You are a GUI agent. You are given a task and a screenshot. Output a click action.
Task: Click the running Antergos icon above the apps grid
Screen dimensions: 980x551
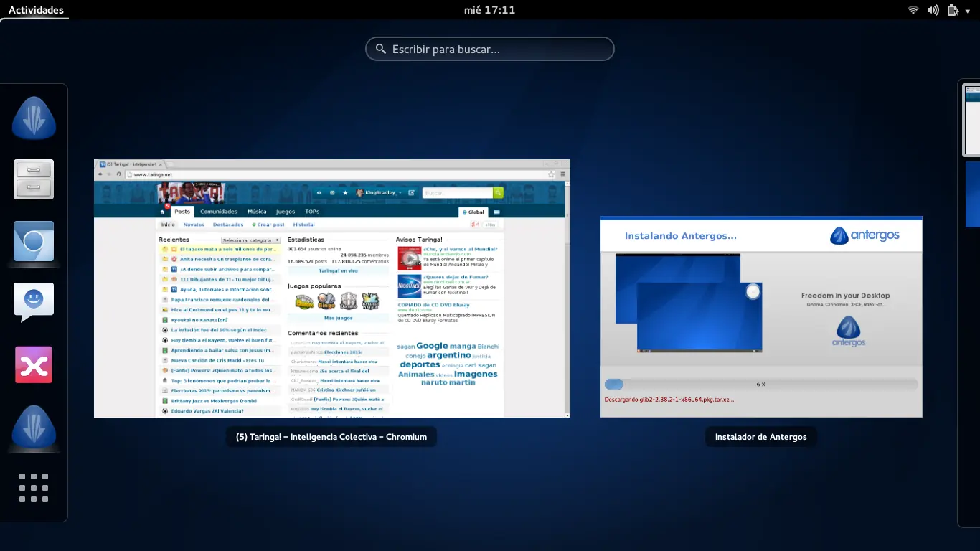pos(34,427)
